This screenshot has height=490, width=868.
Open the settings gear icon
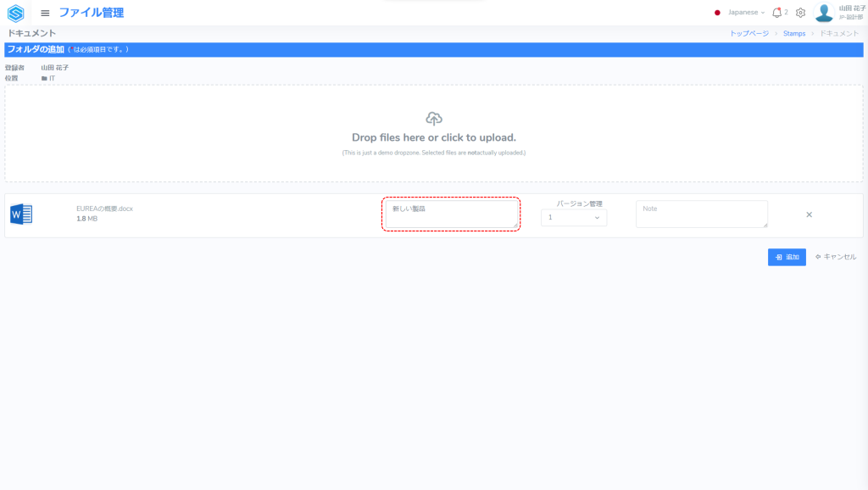pyautogui.click(x=800, y=13)
